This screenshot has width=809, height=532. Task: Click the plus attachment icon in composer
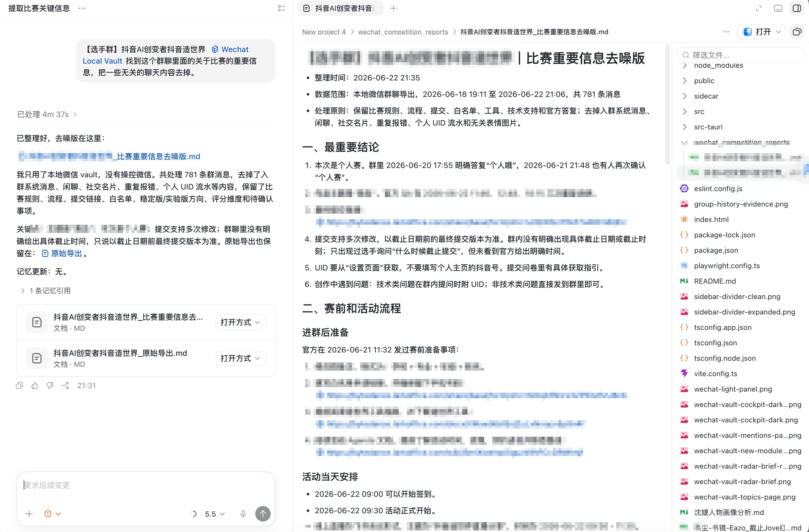tap(29, 514)
